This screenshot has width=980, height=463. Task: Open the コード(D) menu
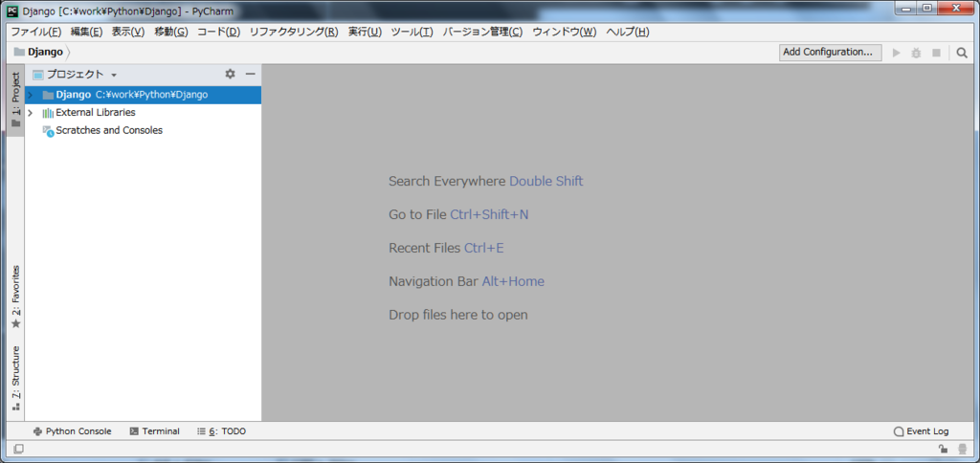218,32
